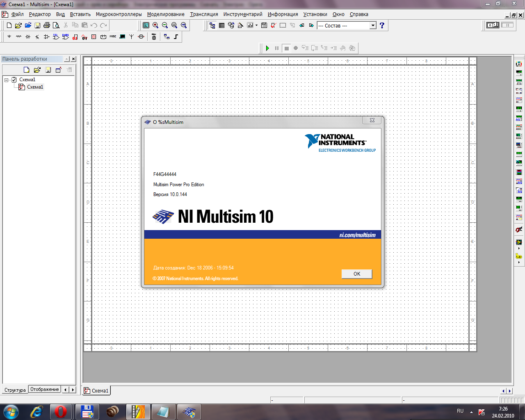Switch to the Отображение panel tab
The image size is (525, 420).
pyautogui.click(x=45, y=389)
